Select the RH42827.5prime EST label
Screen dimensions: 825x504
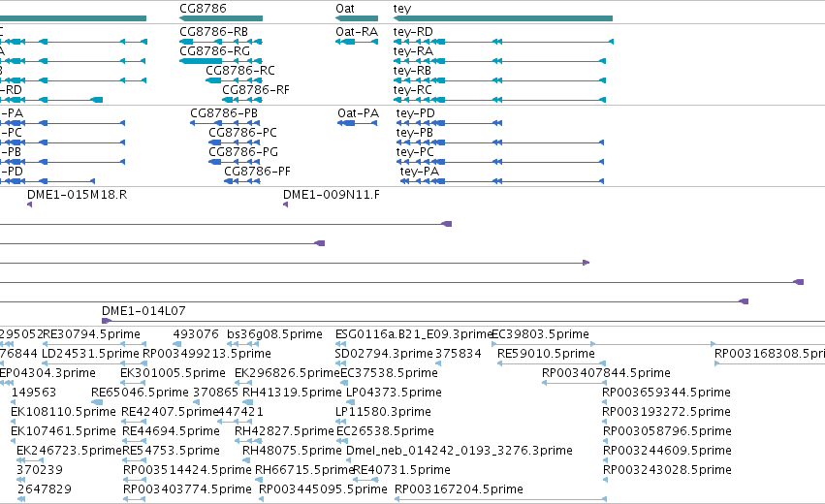(285, 432)
